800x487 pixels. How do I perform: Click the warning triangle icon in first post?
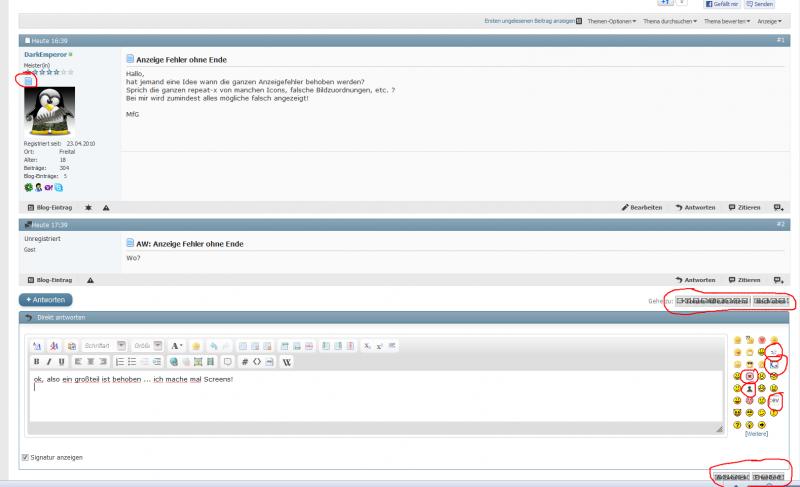point(106,207)
